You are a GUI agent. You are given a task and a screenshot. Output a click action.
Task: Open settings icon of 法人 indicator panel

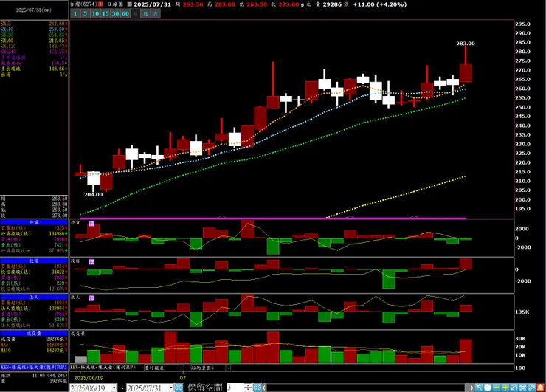pos(91,298)
